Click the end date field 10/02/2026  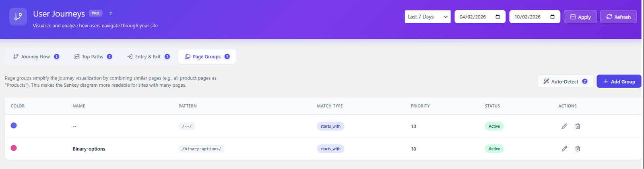[x=535, y=17]
